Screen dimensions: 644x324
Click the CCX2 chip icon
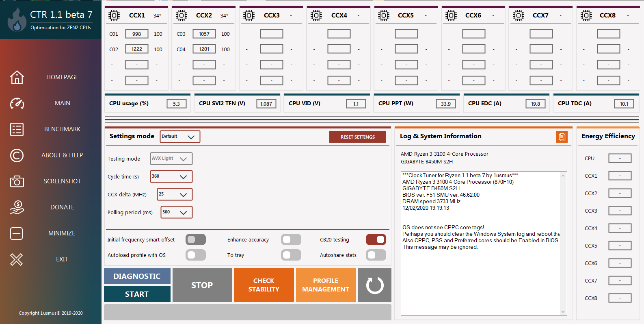click(x=182, y=15)
